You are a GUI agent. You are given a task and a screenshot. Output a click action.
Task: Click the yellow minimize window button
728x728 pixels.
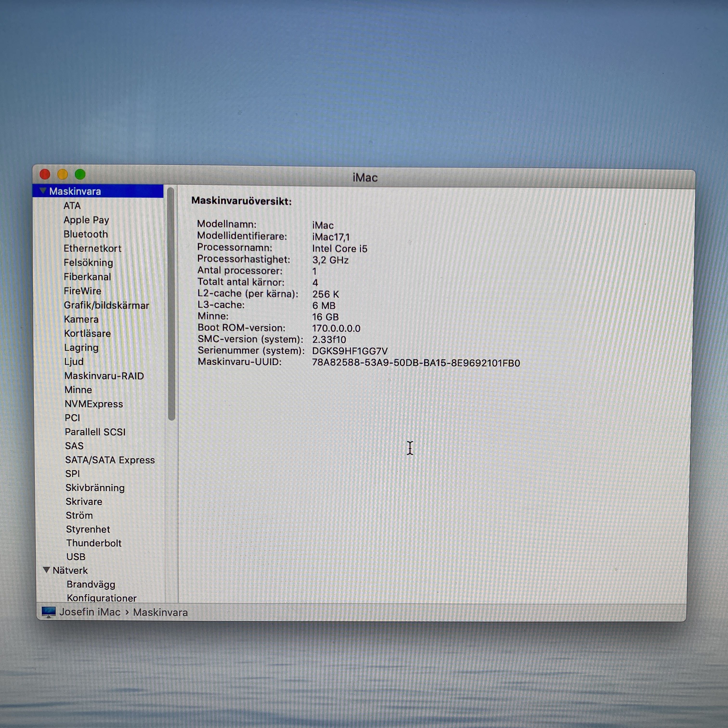point(63,175)
